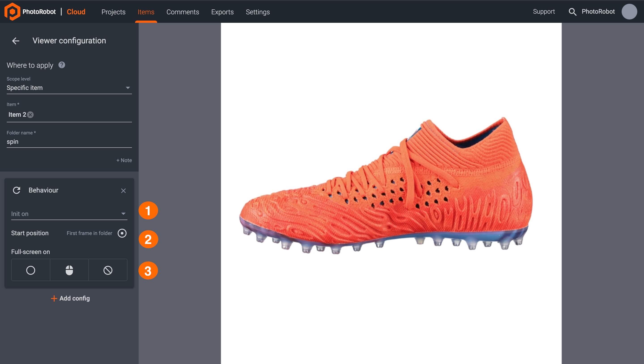Click the Items navigation tab

[x=146, y=11]
